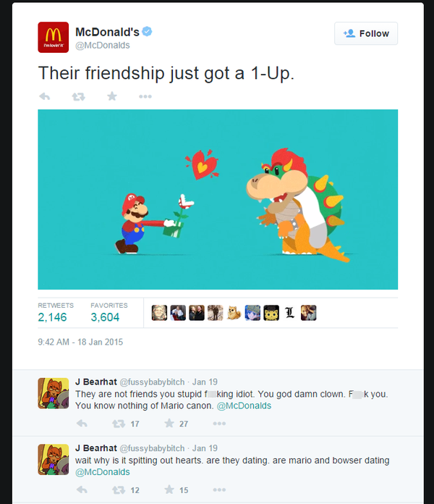Click the reply arrow under the main tweet
Image resolution: width=434 pixels, height=504 pixels.
45,96
